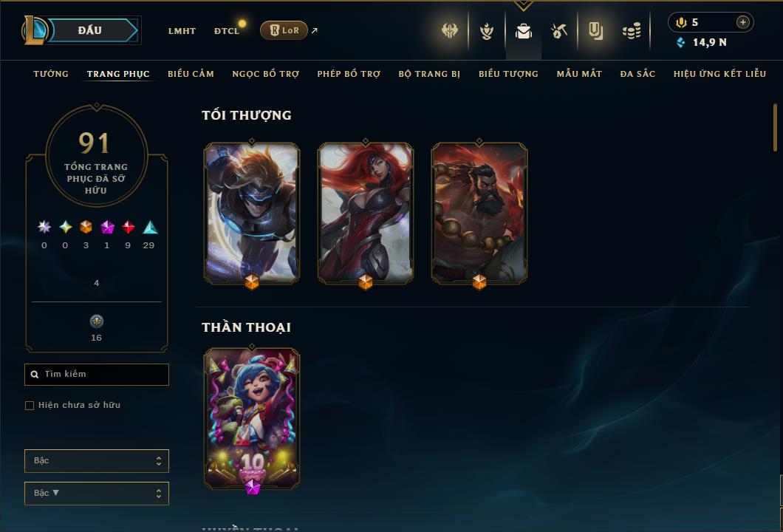Image resolution: width=783 pixels, height=532 pixels.
Task: Click the ĐTCL navigation link
Action: pyautogui.click(x=227, y=31)
